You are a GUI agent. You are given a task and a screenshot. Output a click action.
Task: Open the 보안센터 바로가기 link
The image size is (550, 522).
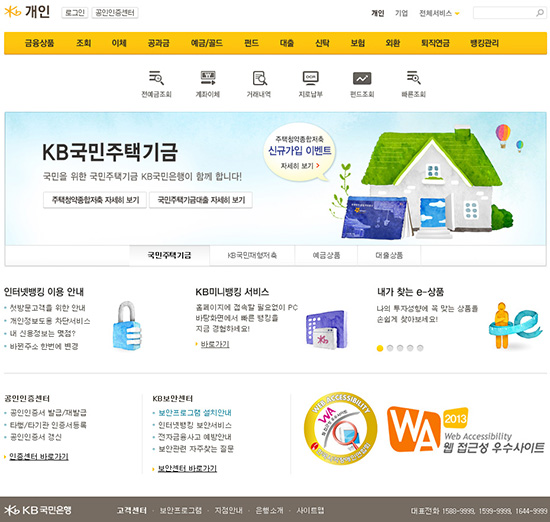187,469
